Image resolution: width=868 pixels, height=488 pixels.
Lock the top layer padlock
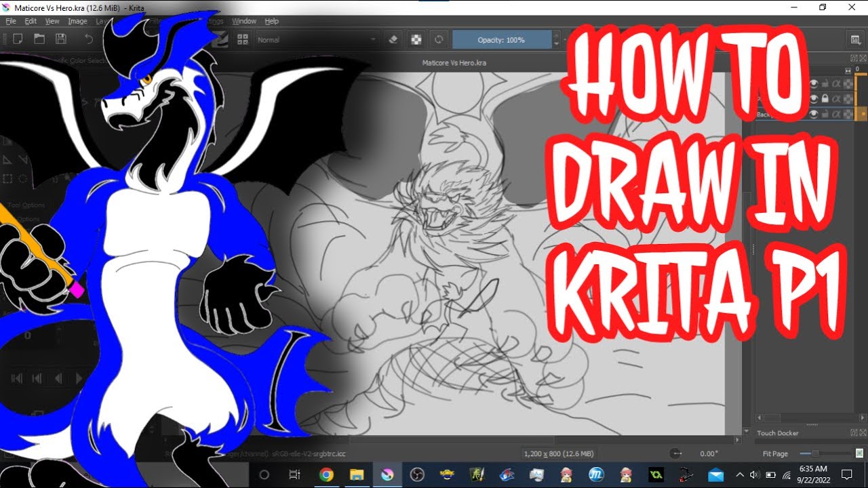point(825,84)
